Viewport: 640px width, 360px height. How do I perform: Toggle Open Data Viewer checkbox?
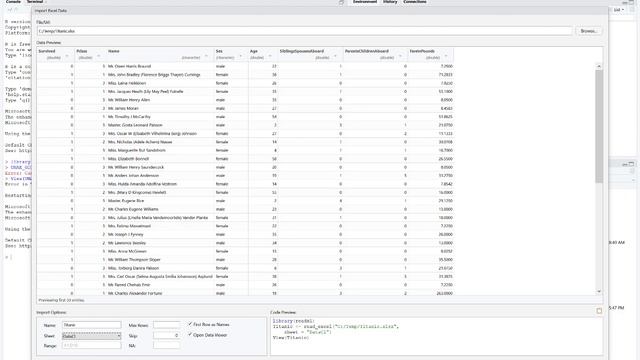[x=190, y=335]
